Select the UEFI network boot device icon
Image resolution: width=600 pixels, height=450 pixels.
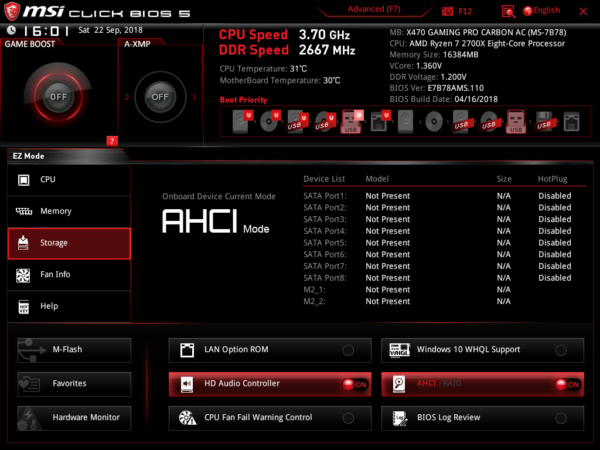pos(380,122)
